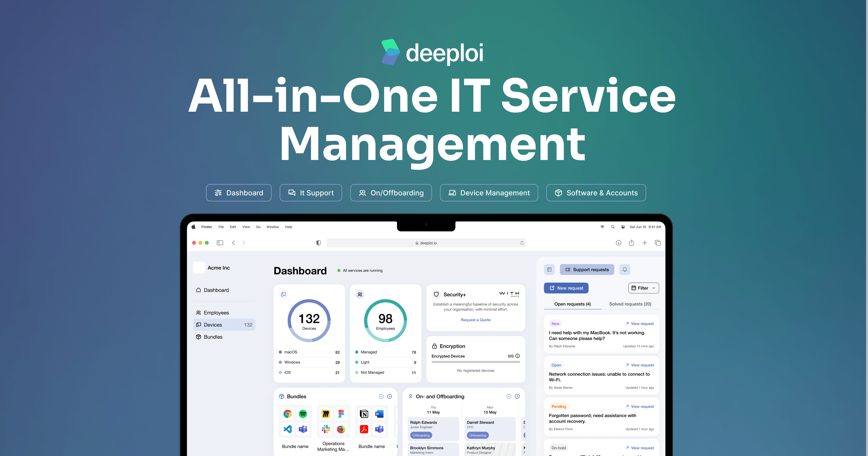
Task: Click the browser forward arrow
Action: click(x=244, y=243)
